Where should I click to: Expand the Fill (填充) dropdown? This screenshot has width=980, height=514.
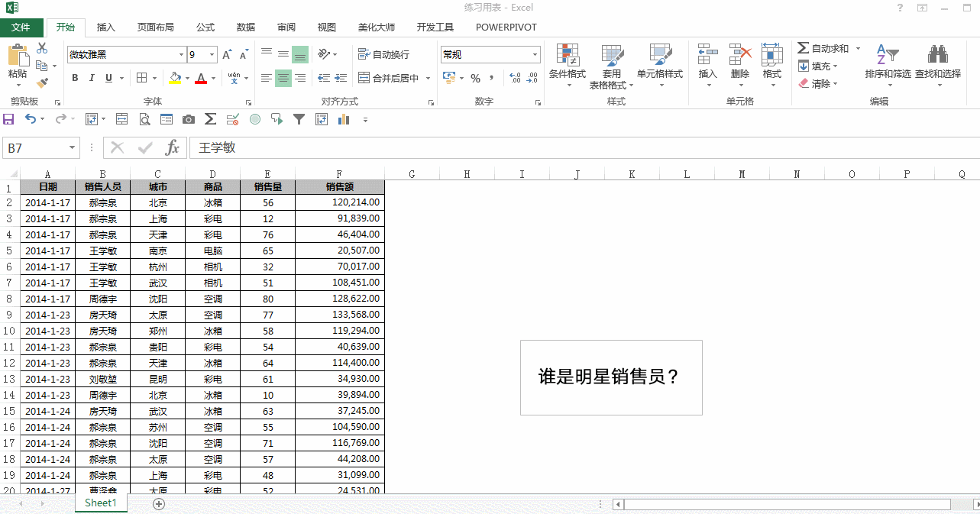point(836,66)
